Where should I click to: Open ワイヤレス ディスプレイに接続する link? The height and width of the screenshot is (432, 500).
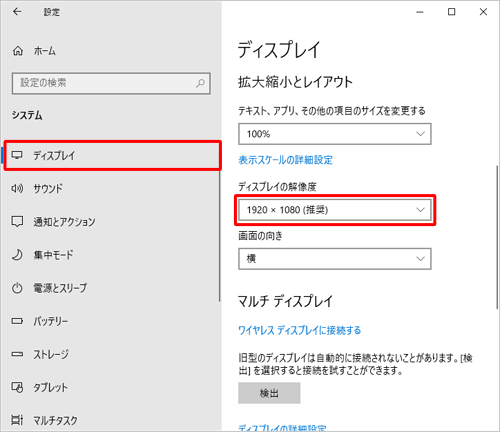click(x=300, y=330)
